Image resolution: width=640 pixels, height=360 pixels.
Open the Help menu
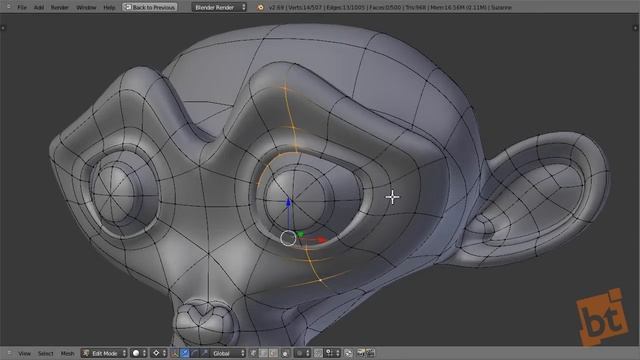pos(109,7)
